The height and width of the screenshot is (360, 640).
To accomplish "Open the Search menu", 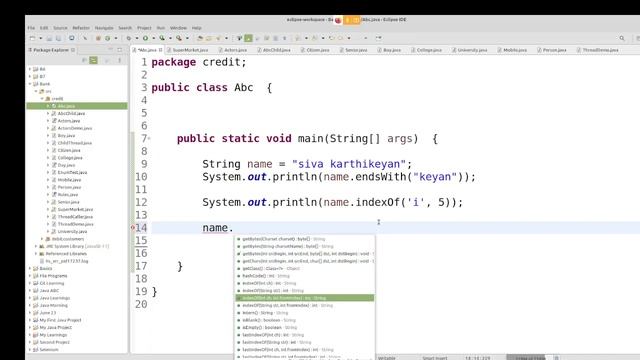I will pyautogui.click(x=125, y=28).
